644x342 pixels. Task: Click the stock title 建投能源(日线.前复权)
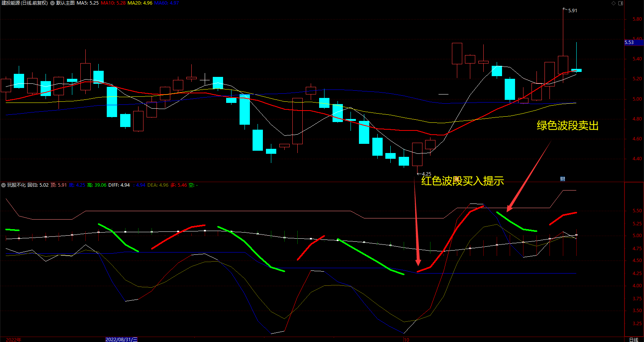click(x=25, y=3)
